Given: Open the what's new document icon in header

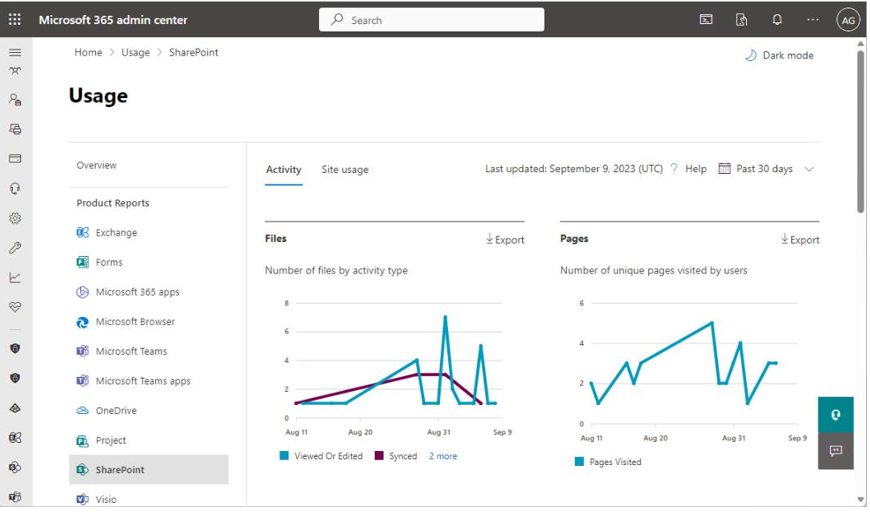Looking at the screenshot, I should 741,20.
